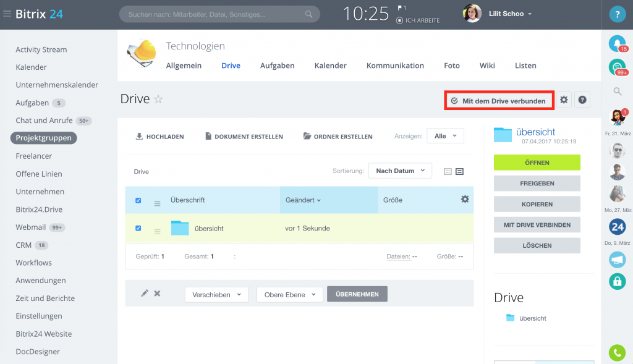Open the blue 24 round icon in right sidebar

[x=618, y=227]
